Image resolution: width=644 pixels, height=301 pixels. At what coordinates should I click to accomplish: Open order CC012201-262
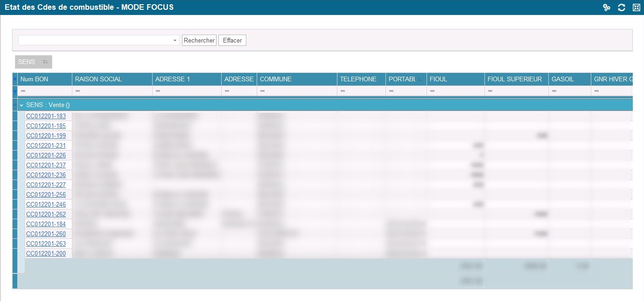click(46, 214)
